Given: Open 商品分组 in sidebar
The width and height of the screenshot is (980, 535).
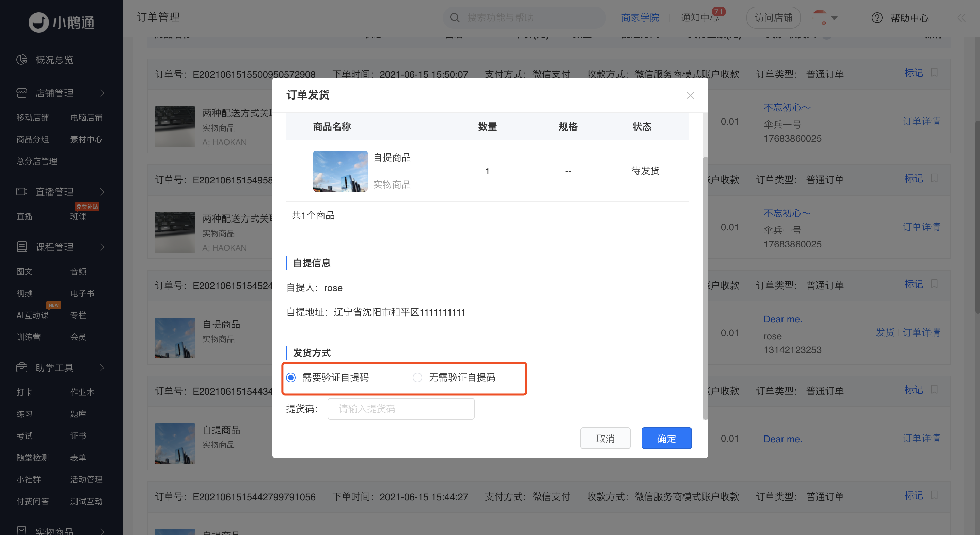Looking at the screenshot, I should [x=33, y=139].
